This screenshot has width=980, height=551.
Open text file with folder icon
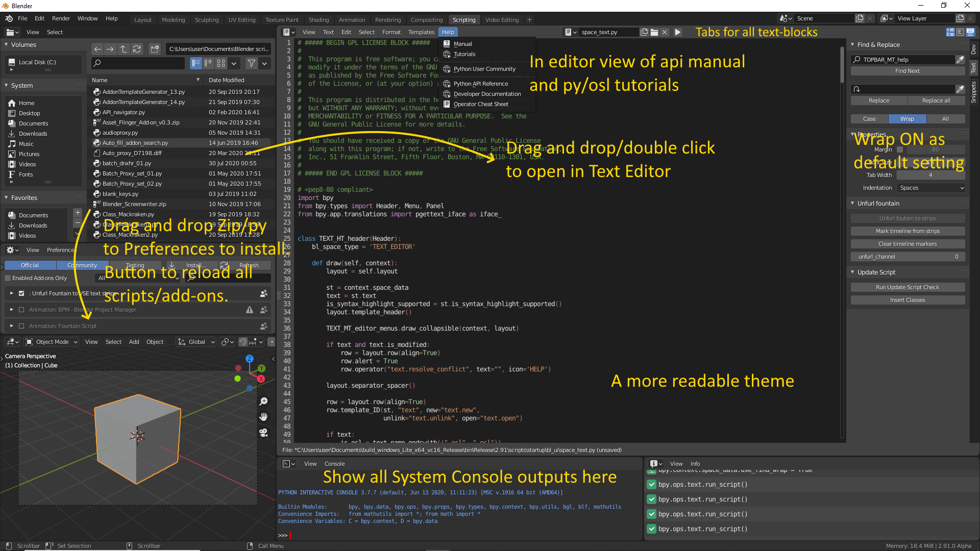[x=654, y=32]
